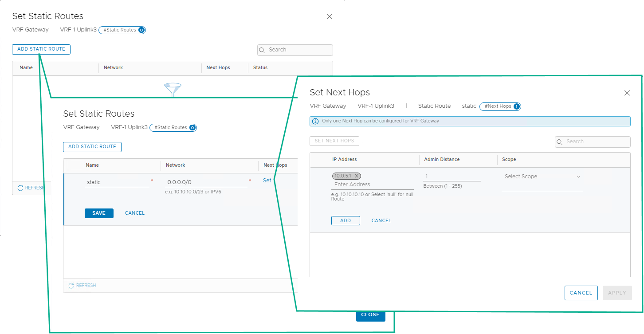Image resolution: width=644 pixels, height=334 pixels.
Task: Click the CLOSE button at the bottom
Action: tap(370, 314)
